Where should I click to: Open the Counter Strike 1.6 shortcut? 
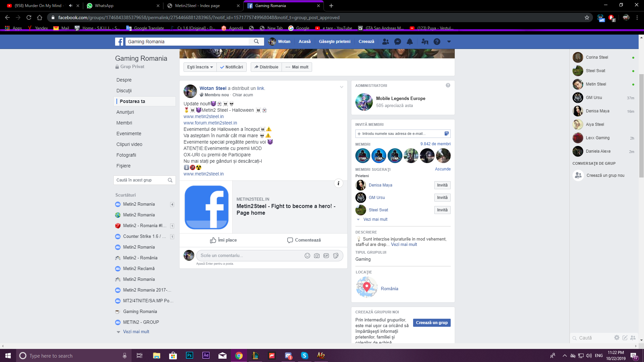[x=145, y=237]
